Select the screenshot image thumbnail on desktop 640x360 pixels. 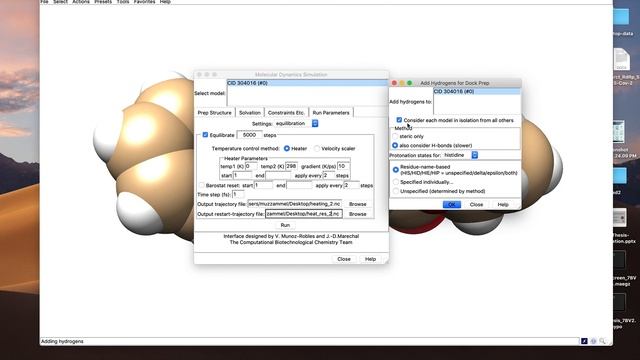(x=619, y=131)
